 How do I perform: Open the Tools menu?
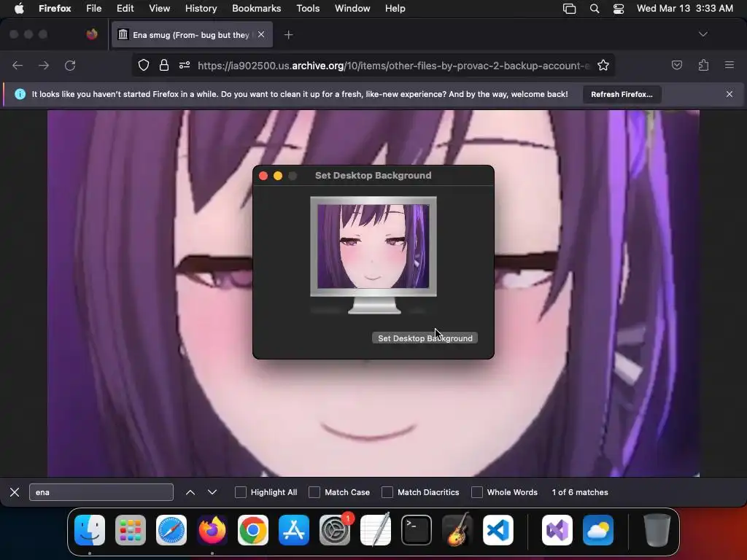(x=308, y=9)
